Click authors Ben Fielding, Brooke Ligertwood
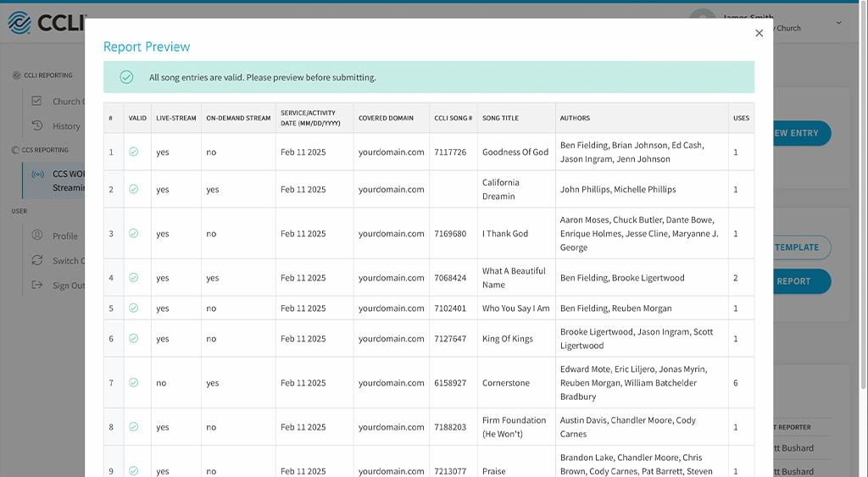The image size is (868, 477). [622, 278]
